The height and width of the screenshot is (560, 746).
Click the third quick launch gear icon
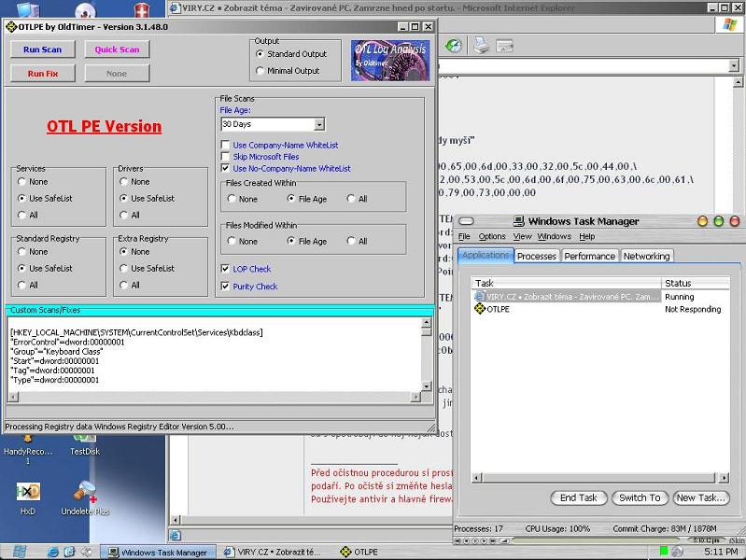pyautogui.click(x=87, y=552)
